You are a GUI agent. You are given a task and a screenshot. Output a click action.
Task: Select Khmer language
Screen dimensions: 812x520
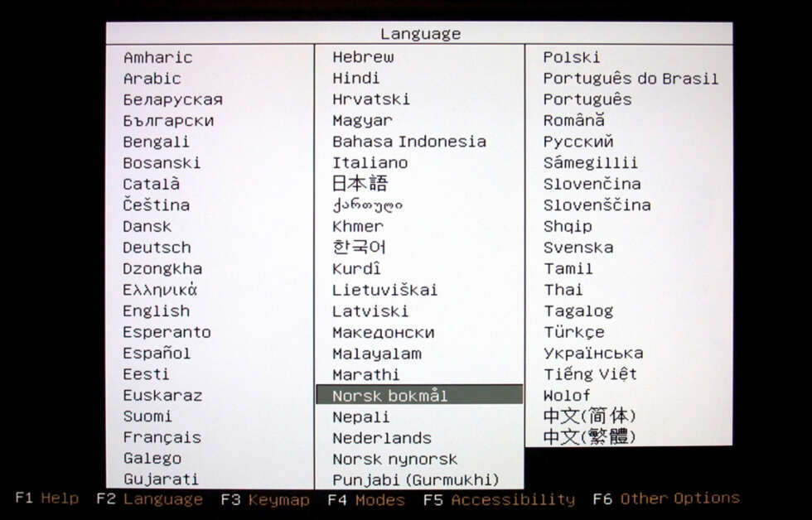coord(358,227)
